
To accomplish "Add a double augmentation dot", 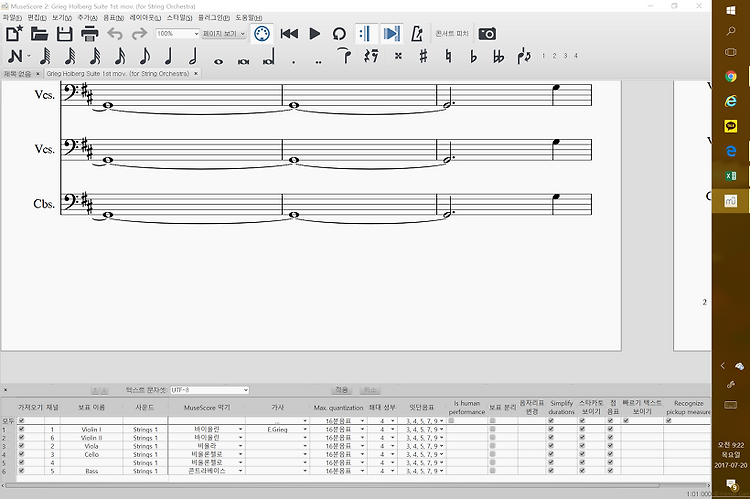I will [x=318, y=62].
